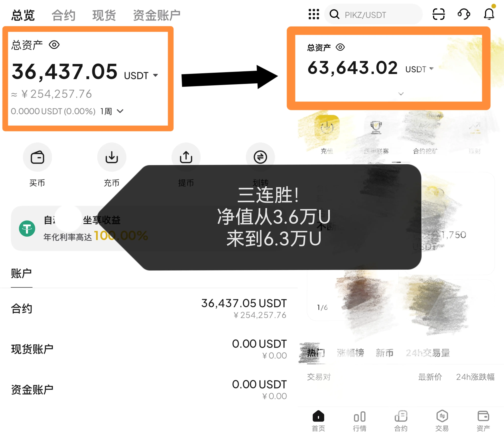Toggle right 总资产 eye visibility icon
The height and width of the screenshot is (435, 504).
[x=340, y=47]
